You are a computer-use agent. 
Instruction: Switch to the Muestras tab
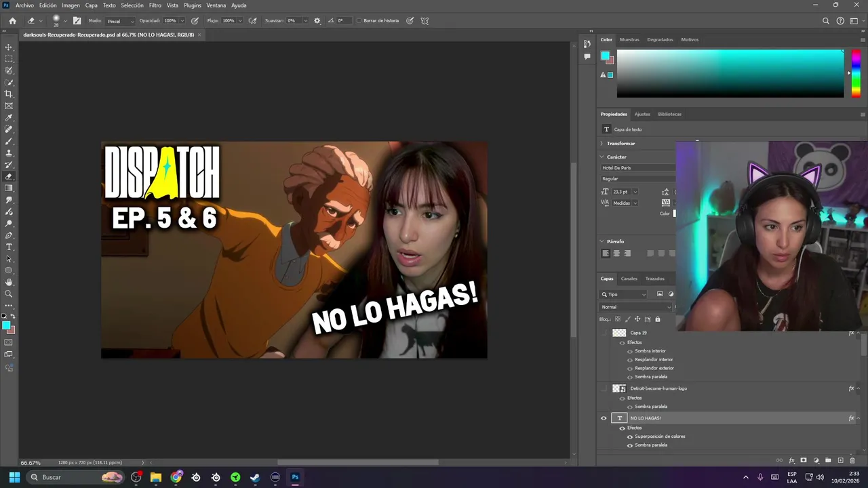[629, 39]
